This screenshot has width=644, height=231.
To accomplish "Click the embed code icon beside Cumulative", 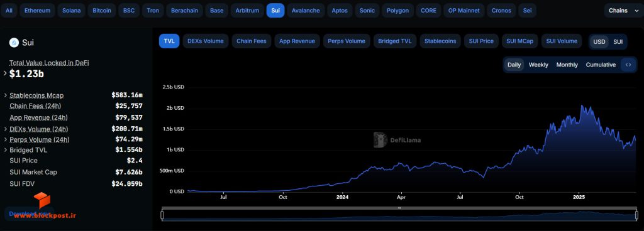I will 628,65.
